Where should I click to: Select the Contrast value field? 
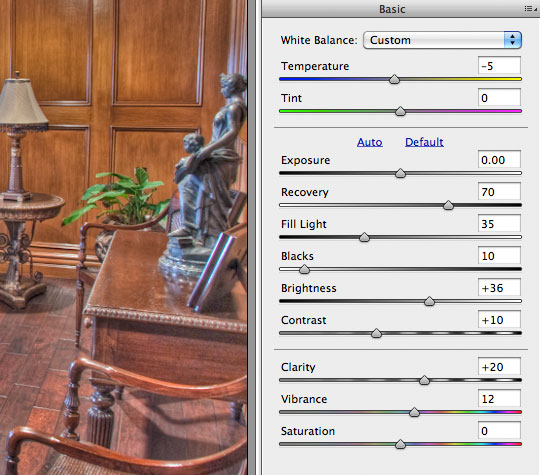pyautogui.click(x=499, y=320)
